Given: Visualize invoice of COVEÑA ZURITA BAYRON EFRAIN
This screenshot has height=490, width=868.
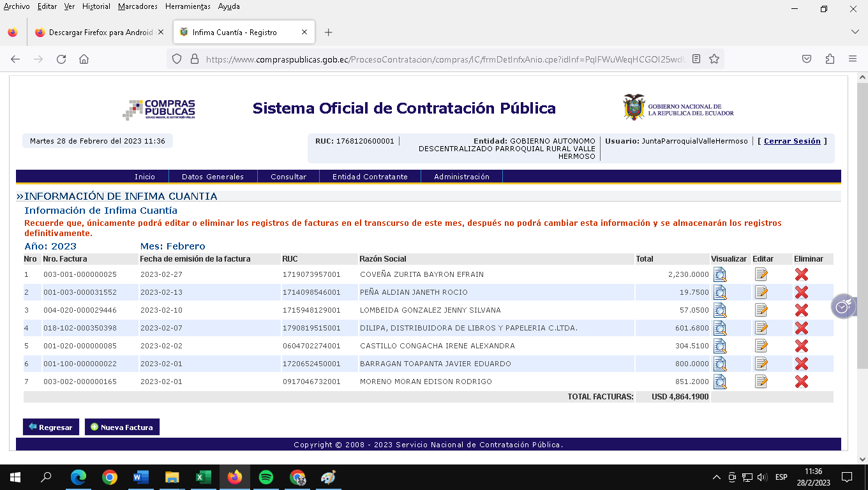Looking at the screenshot, I should 720,274.
